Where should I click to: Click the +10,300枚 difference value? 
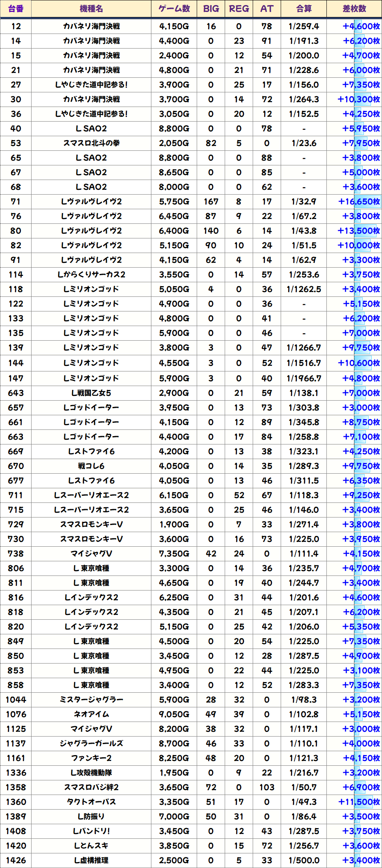359,99
